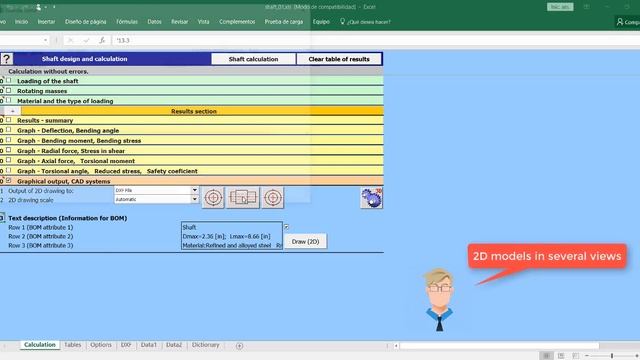Image resolution: width=640 pixels, height=360 pixels.
Task: Open the Inicio ribbon tab
Action: pyautogui.click(x=21, y=22)
